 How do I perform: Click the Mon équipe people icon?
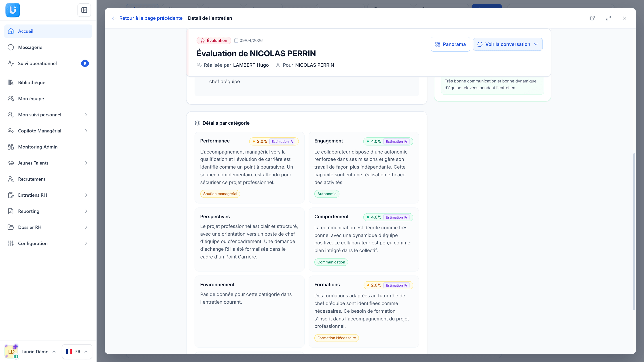tap(11, 98)
